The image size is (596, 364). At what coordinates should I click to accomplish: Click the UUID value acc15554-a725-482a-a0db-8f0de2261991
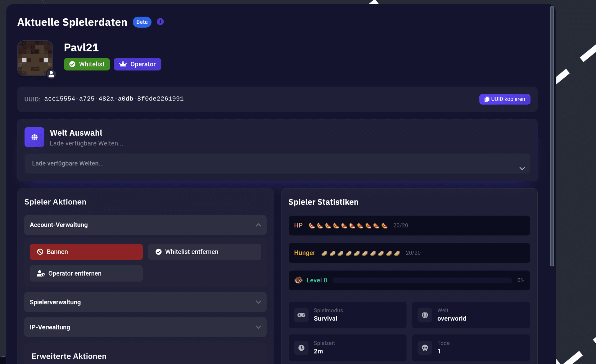click(114, 99)
